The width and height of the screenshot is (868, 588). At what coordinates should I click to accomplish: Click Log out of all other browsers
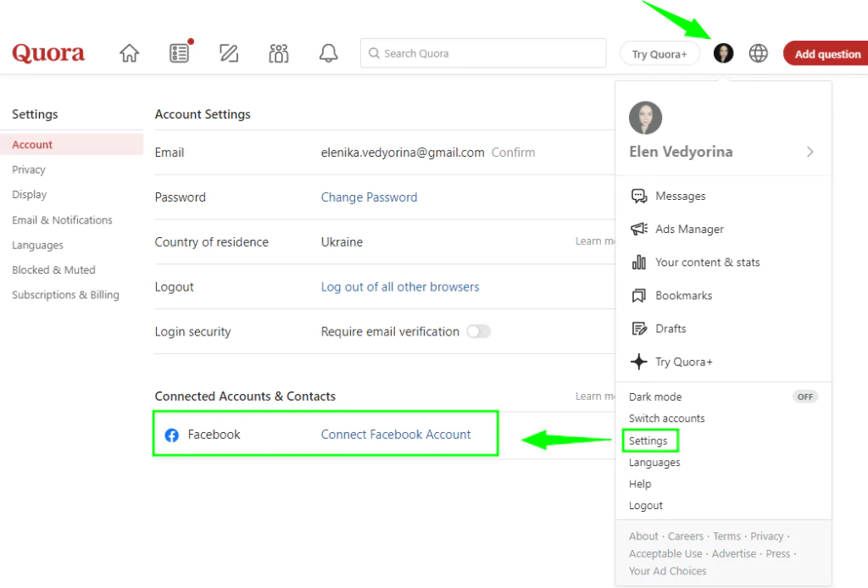coord(400,287)
